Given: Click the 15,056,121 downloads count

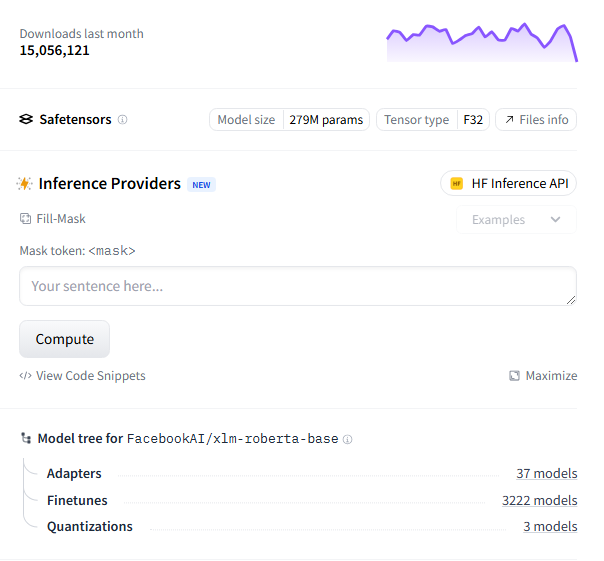Looking at the screenshot, I should point(54,50).
